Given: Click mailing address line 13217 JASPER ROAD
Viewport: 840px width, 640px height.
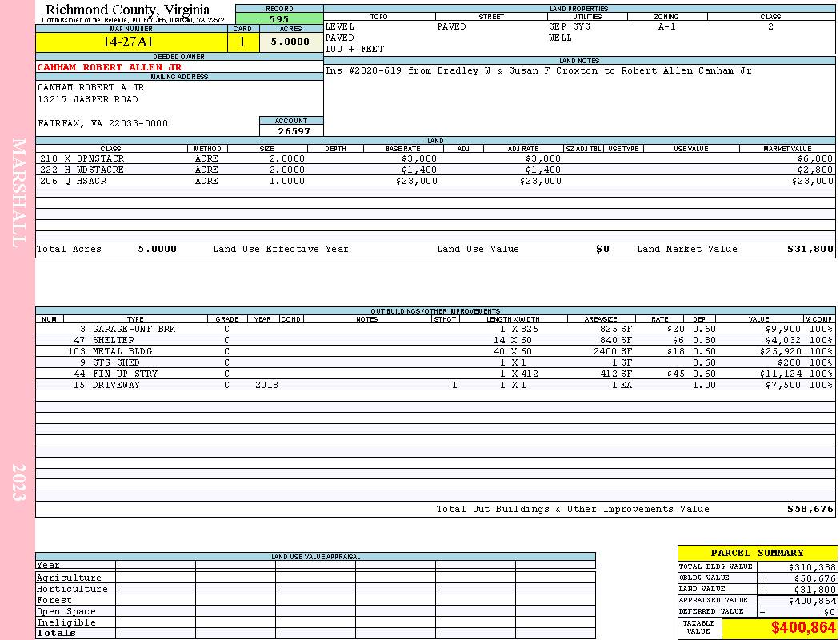Looking at the screenshot, I should tap(88, 100).
